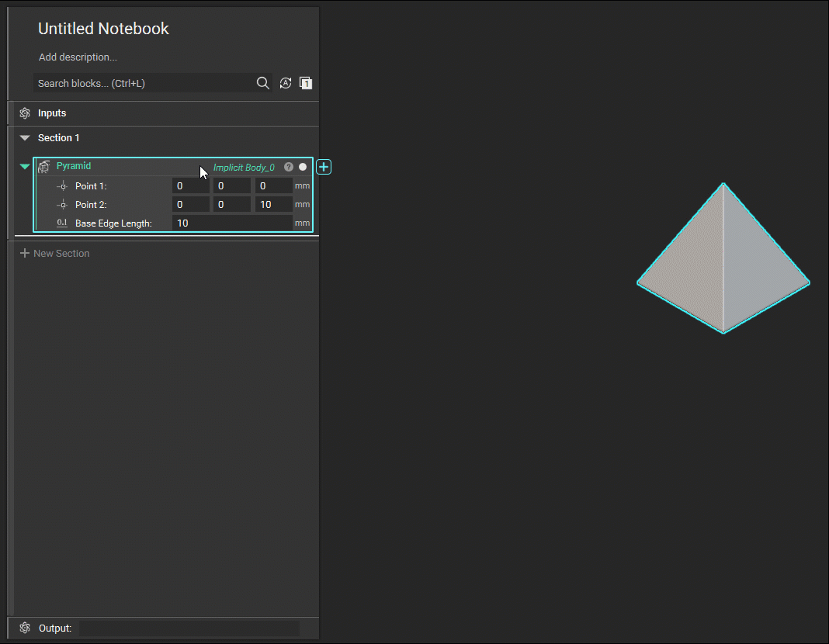
Task: Click the Point 1 label
Action: pos(91,186)
